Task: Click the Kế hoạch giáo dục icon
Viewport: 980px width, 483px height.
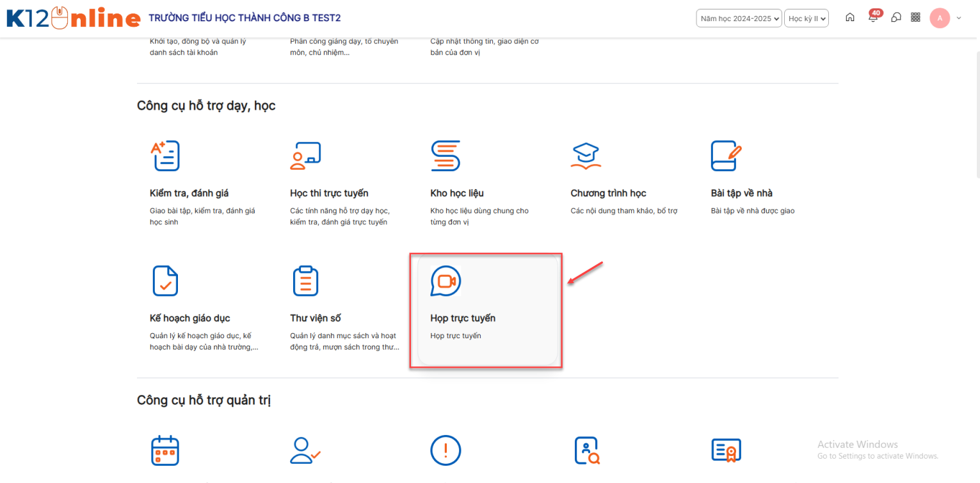Action: pos(165,281)
